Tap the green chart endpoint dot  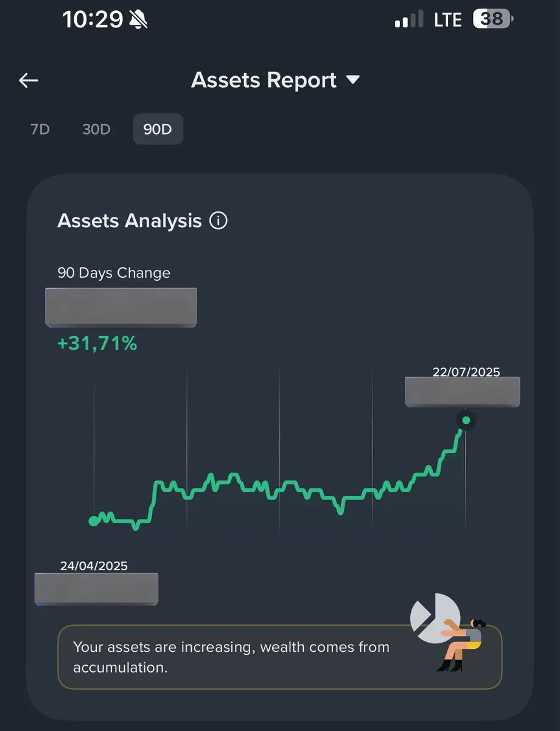pyautogui.click(x=466, y=420)
